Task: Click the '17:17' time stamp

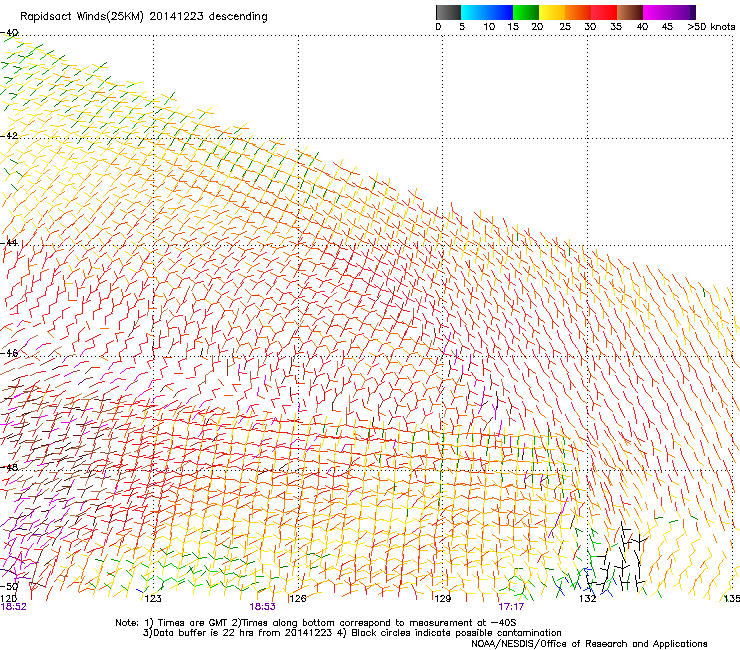Action: (511, 607)
